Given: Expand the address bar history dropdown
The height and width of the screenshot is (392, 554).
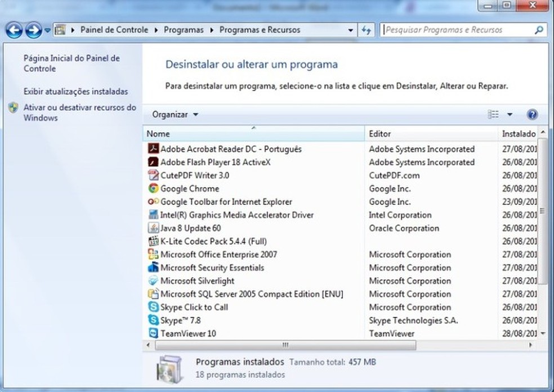Looking at the screenshot, I should (351, 30).
